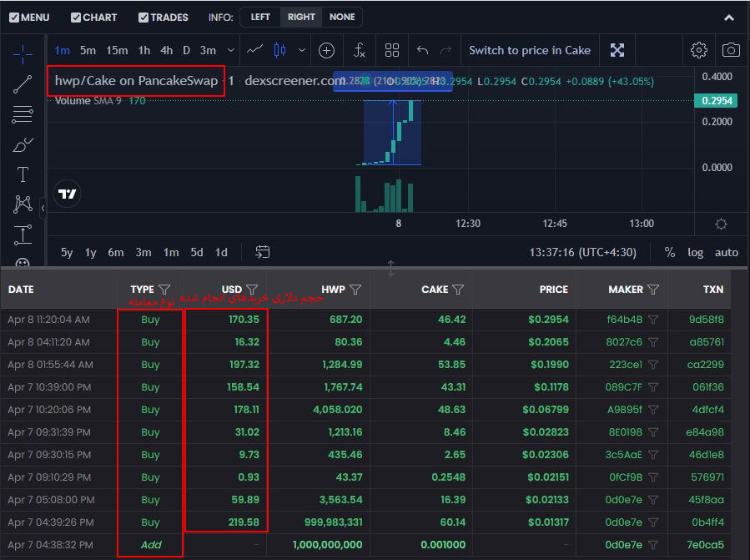
Task: Click the 0.2954 current price label
Action: tap(716, 100)
